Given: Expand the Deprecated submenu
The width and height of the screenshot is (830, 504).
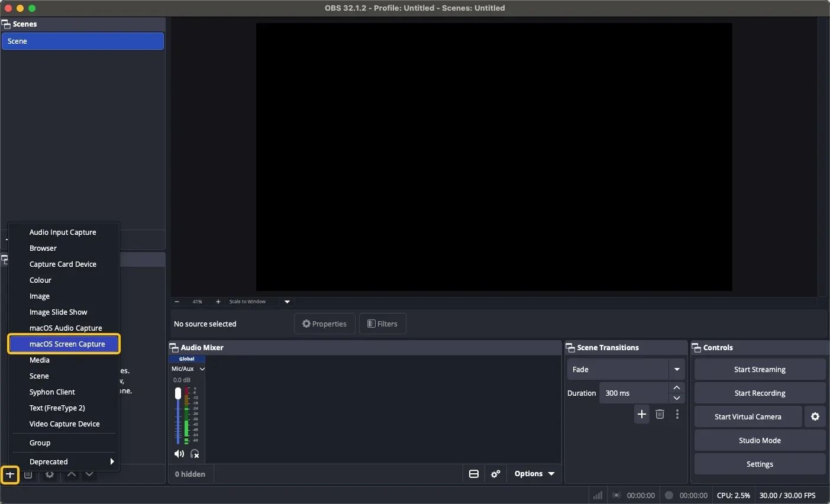Looking at the screenshot, I should click(64, 461).
